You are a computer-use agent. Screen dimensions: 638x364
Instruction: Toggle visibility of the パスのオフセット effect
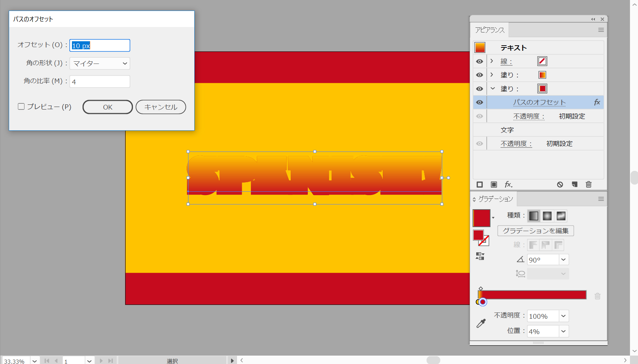(x=480, y=103)
